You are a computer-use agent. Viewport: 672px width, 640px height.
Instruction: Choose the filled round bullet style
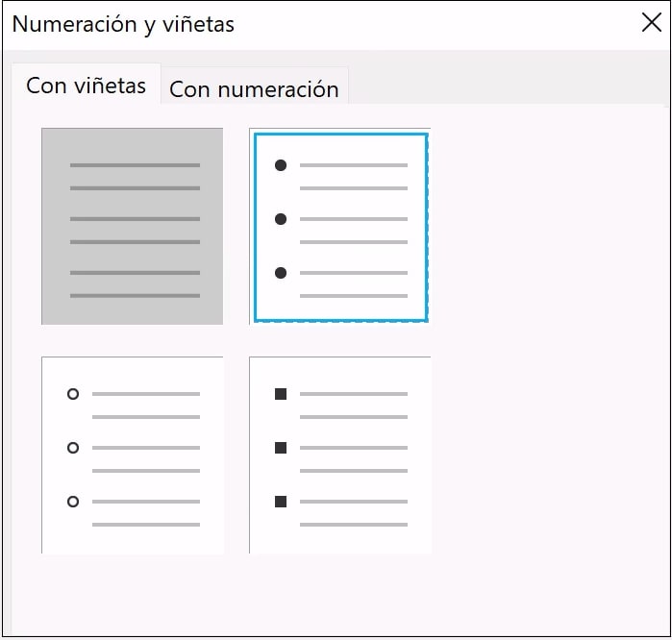[x=340, y=226]
